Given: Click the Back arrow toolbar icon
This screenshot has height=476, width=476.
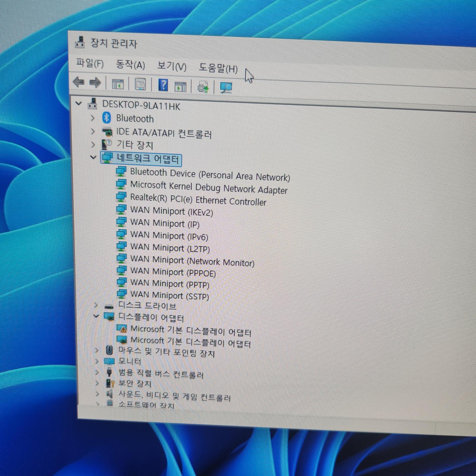Looking at the screenshot, I should (x=79, y=82).
